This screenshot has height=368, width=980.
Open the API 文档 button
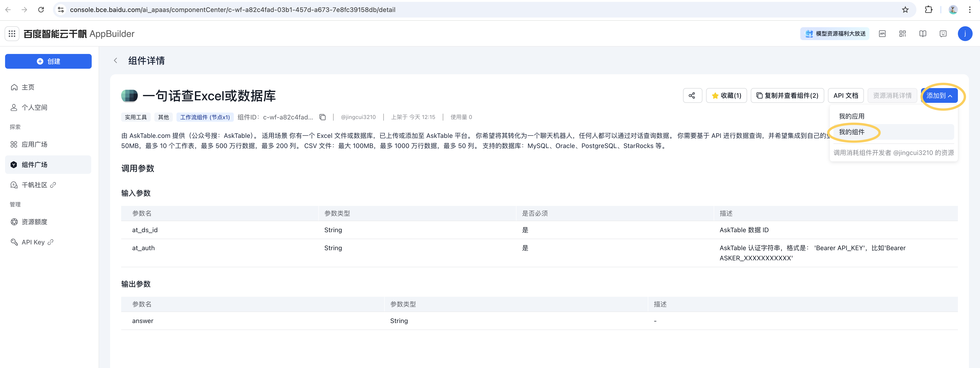click(845, 96)
